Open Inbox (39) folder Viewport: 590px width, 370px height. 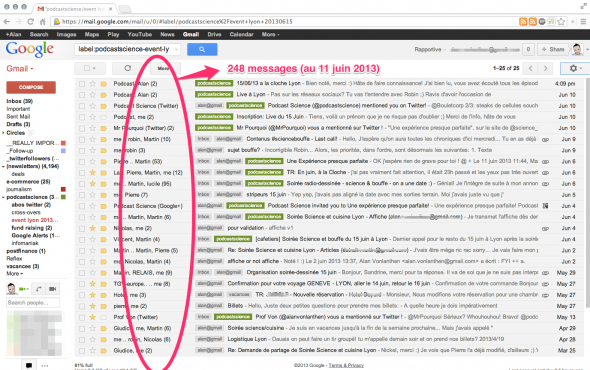click(x=20, y=101)
